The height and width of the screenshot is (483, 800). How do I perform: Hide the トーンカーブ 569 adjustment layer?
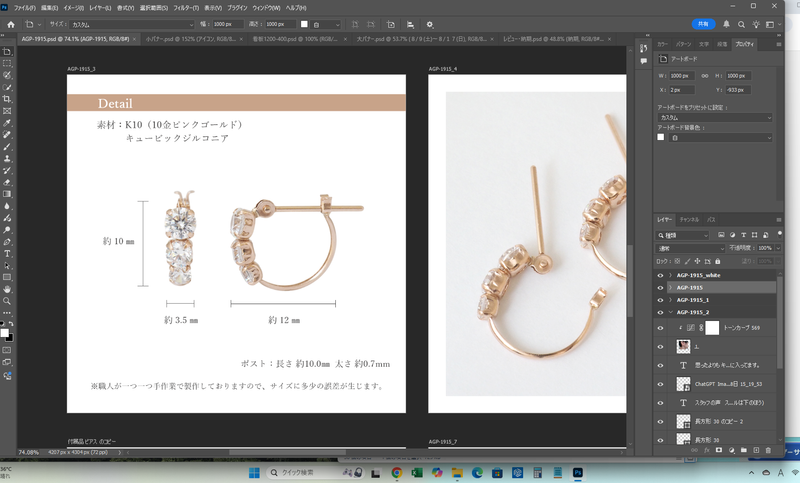tap(660, 328)
